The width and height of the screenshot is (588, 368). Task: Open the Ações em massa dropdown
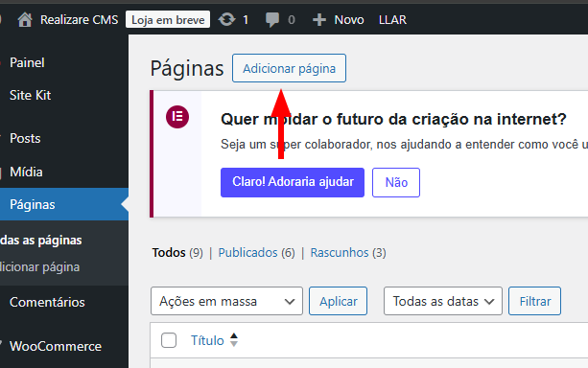[226, 301]
